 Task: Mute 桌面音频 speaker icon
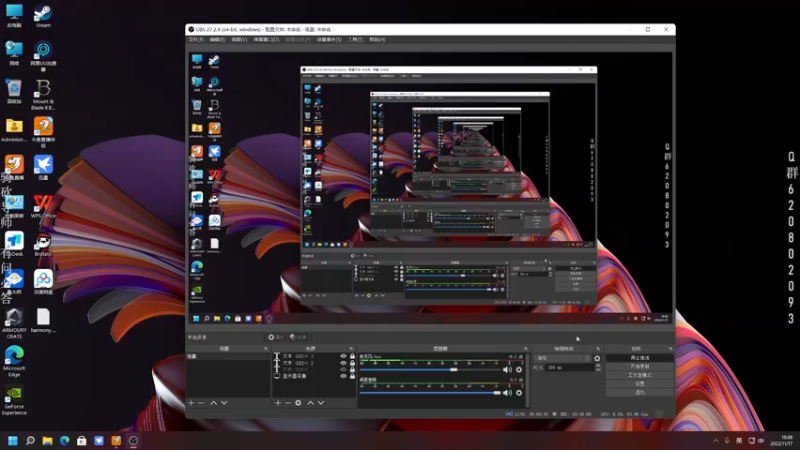click(x=507, y=392)
